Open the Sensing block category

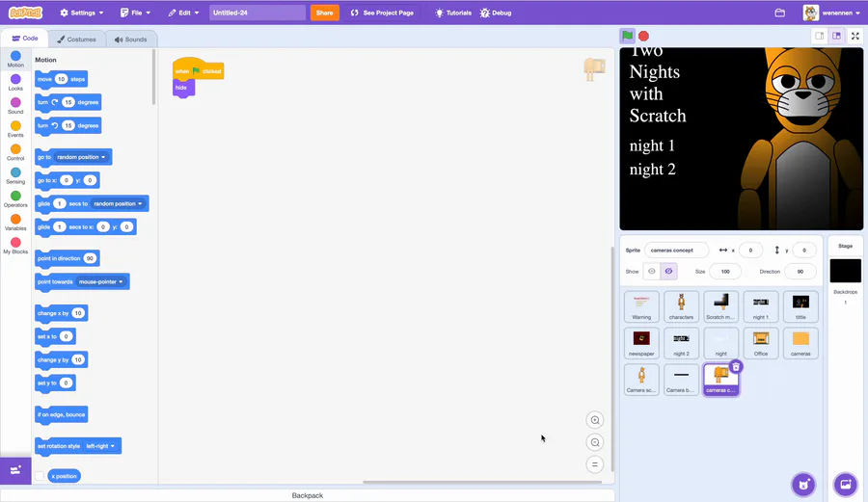[x=15, y=175]
